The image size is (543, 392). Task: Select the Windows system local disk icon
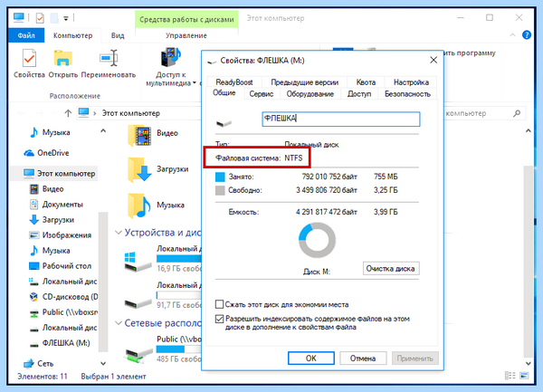click(138, 263)
